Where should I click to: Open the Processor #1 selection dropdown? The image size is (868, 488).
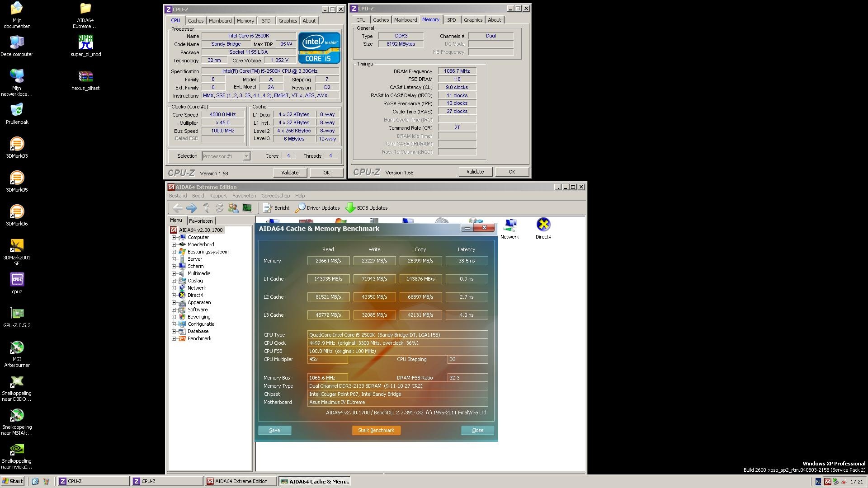[x=246, y=156]
